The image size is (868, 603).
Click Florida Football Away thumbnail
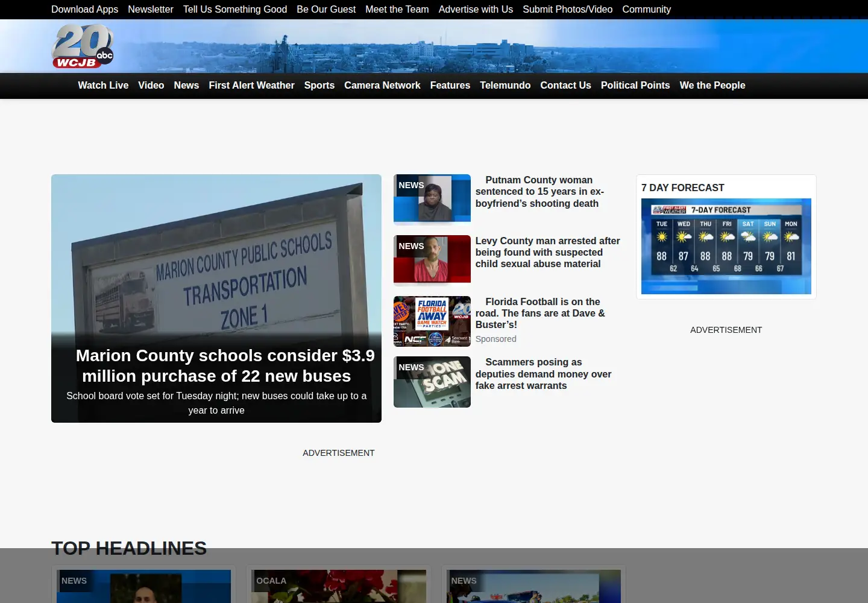(432, 321)
